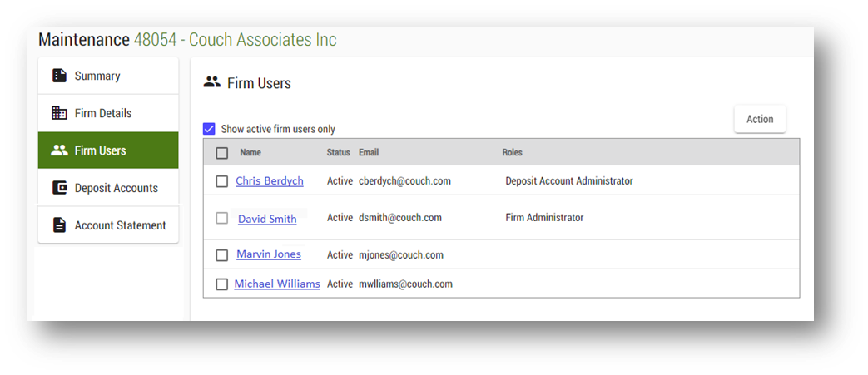The image size is (868, 375).
Task: Go to the Deposit Accounts tab
Action: pos(116,188)
